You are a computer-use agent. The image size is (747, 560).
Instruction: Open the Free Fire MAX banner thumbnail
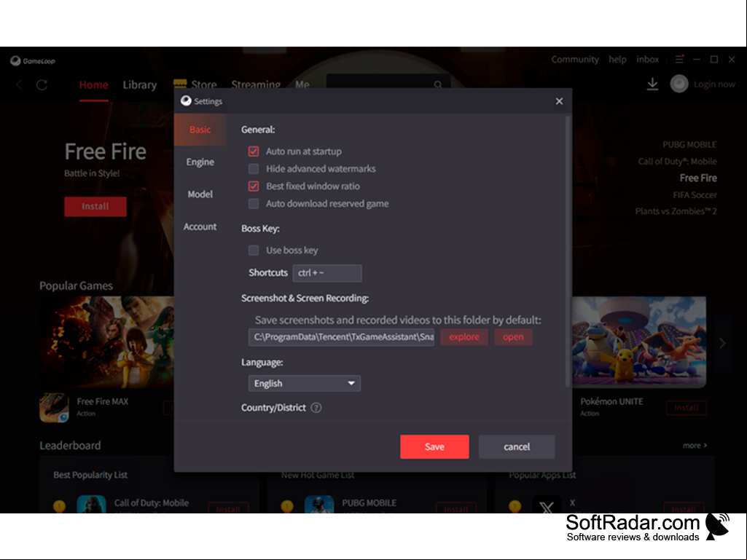pyautogui.click(x=106, y=342)
